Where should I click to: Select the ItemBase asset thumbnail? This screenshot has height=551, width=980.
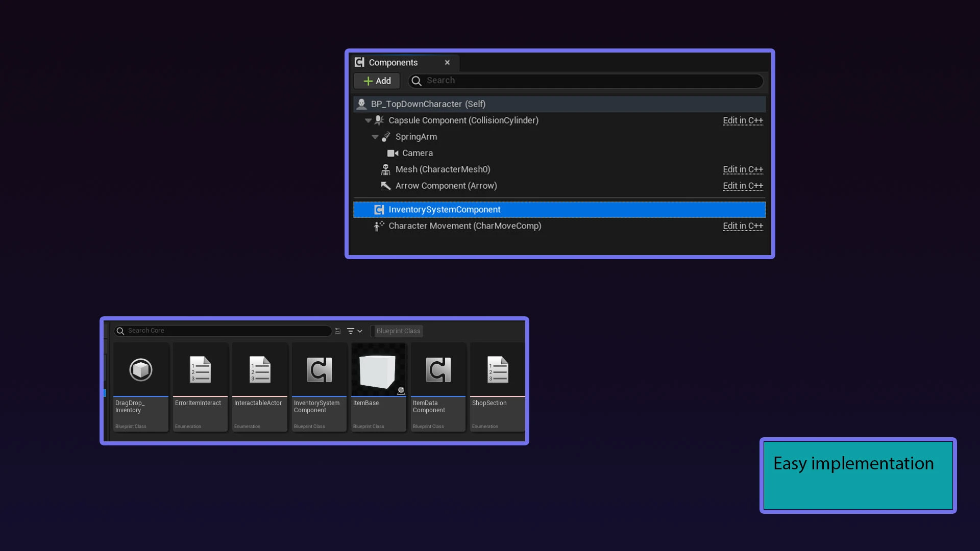point(378,369)
